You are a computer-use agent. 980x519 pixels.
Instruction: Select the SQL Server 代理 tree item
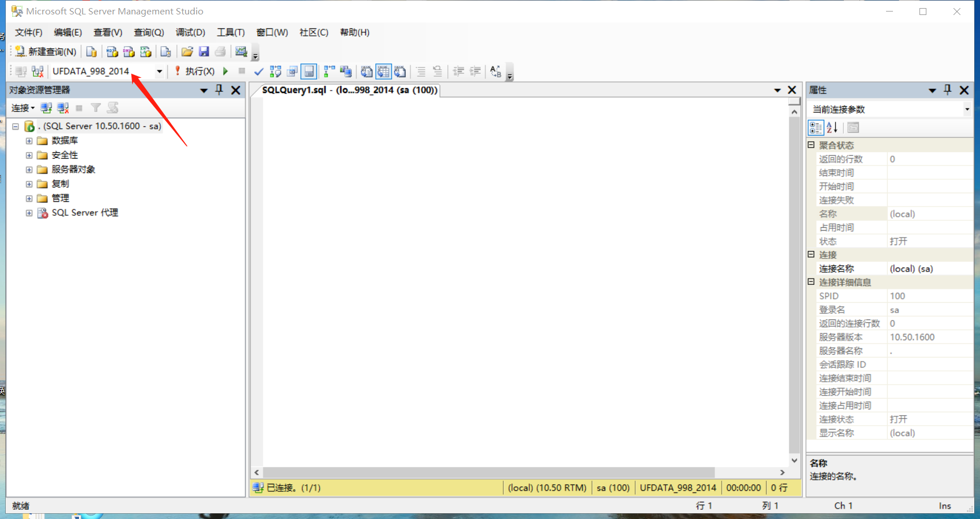(x=85, y=213)
